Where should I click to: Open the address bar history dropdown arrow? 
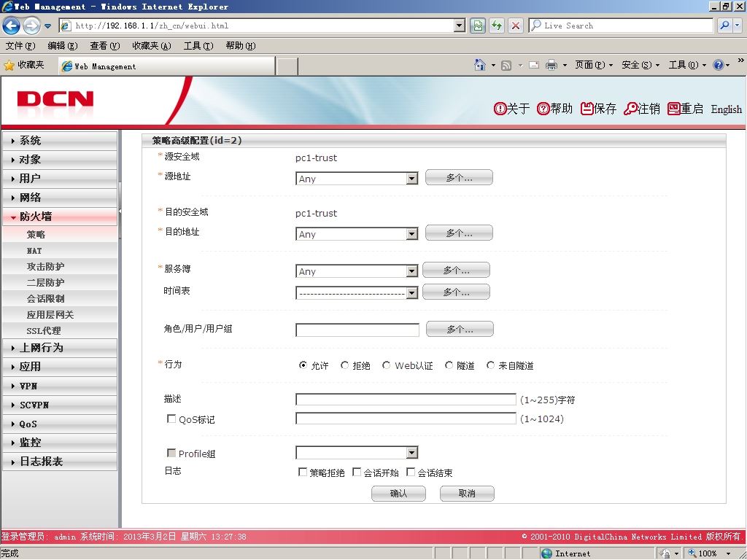pos(460,26)
